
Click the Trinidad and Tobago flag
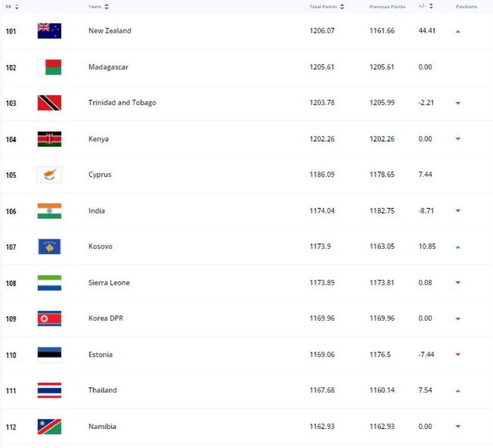tap(49, 103)
